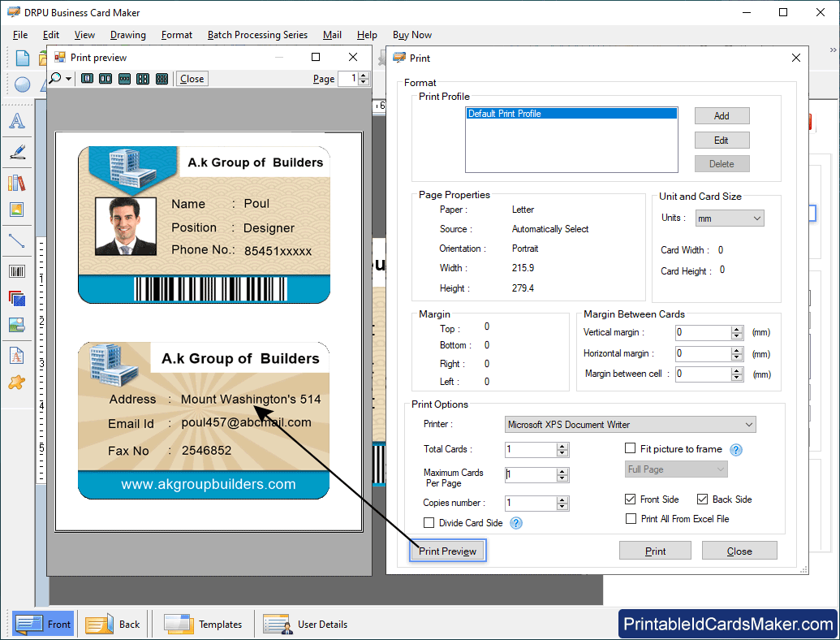Click the Add print profile button
The width and height of the screenshot is (840, 640).
(722, 116)
